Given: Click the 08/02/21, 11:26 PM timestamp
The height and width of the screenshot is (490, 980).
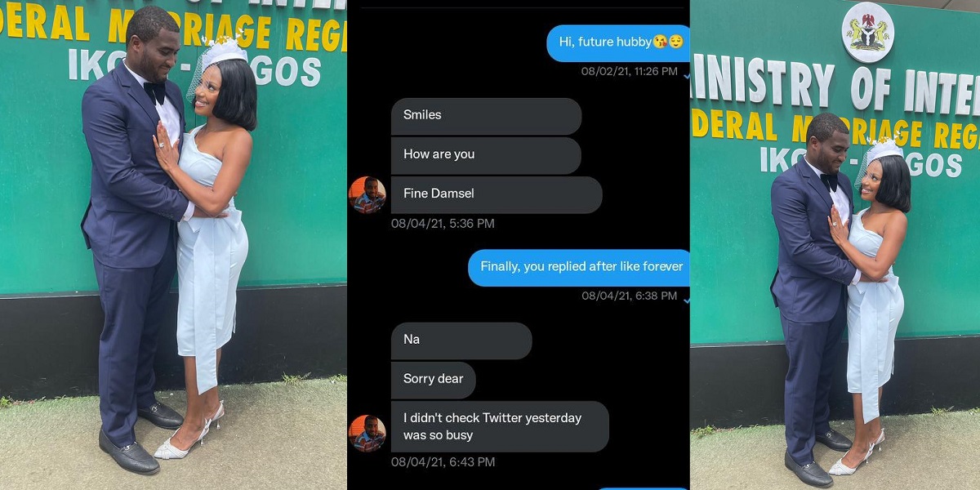Looking at the screenshot, I should [629, 72].
